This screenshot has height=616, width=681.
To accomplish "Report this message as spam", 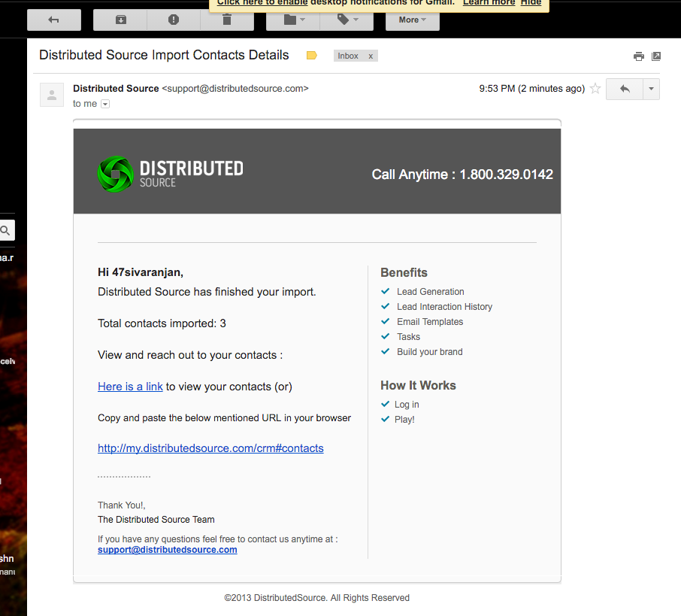I will click(x=174, y=20).
